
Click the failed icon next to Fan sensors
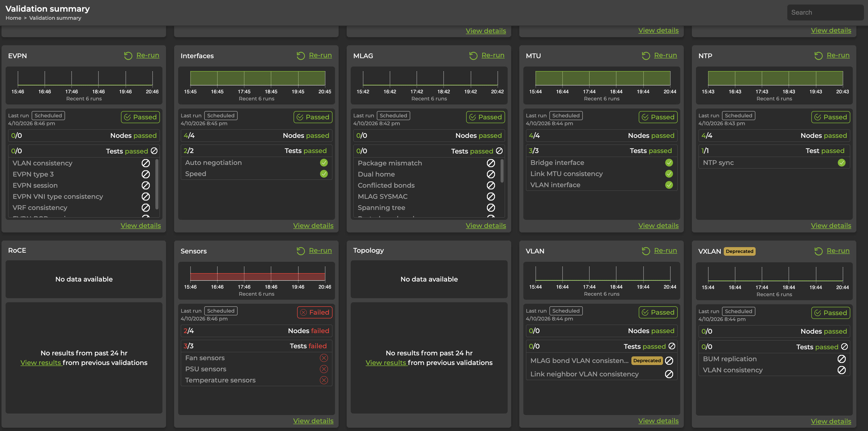(x=324, y=358)
